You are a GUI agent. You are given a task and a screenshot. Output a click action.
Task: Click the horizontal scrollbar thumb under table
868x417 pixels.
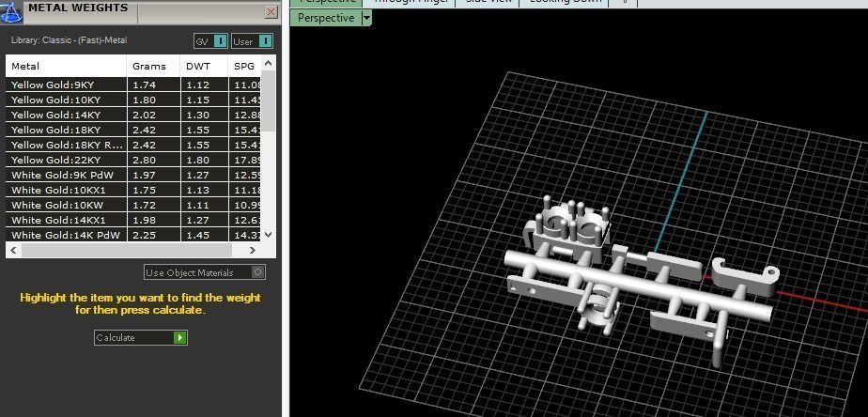(126, 251)
